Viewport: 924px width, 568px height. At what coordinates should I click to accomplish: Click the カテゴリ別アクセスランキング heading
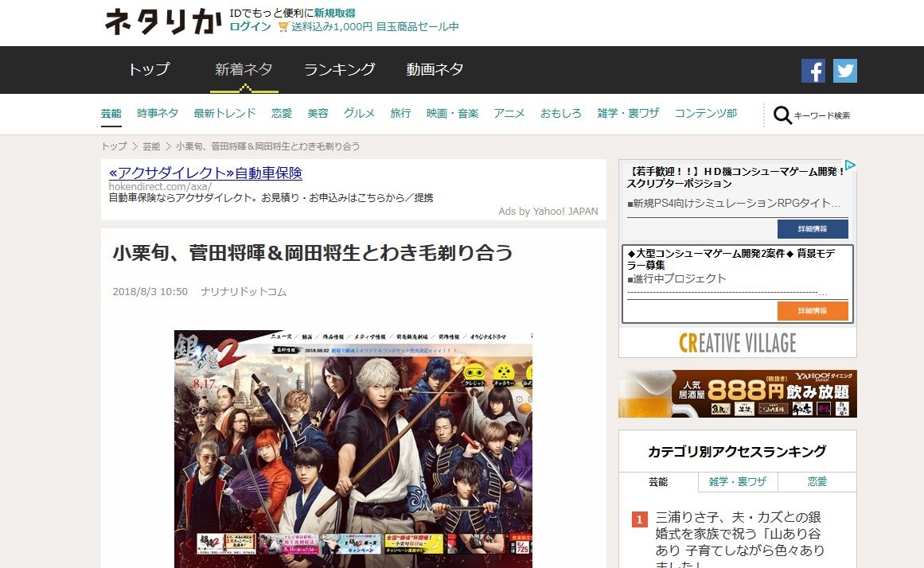click(x=737, y=451)
